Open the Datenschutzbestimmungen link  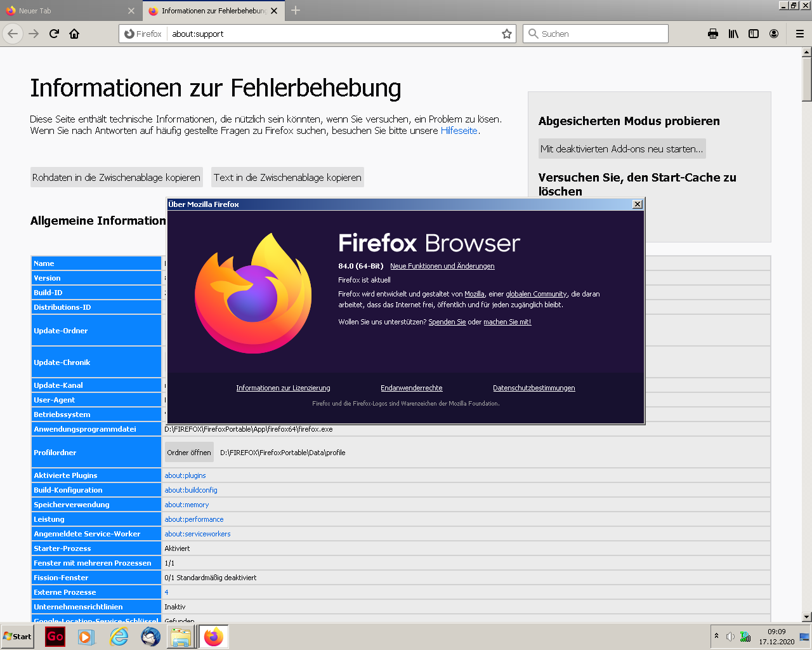tap(534, 388)
